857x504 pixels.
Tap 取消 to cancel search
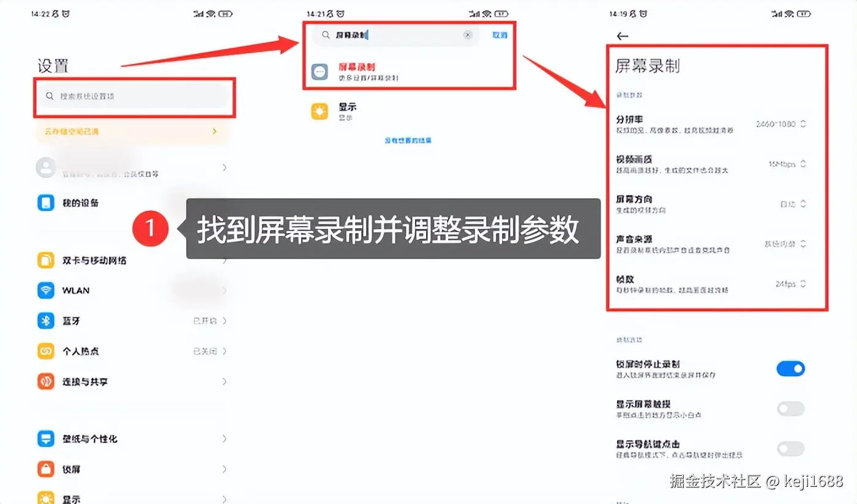(x=500, y=35)
